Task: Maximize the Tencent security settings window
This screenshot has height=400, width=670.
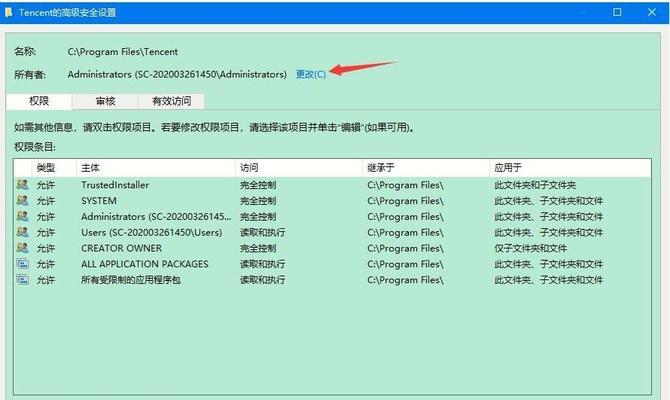Action: 617,12
